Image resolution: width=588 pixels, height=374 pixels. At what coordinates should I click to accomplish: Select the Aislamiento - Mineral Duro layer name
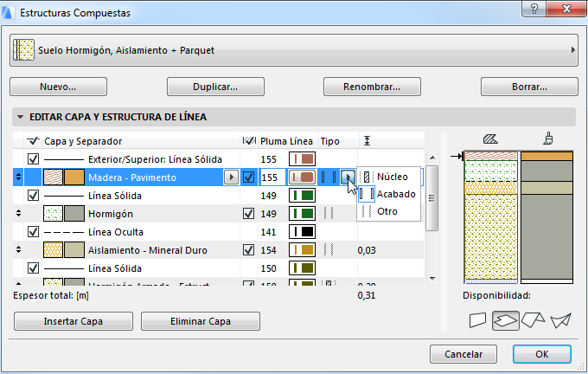[x=147, y=250]
